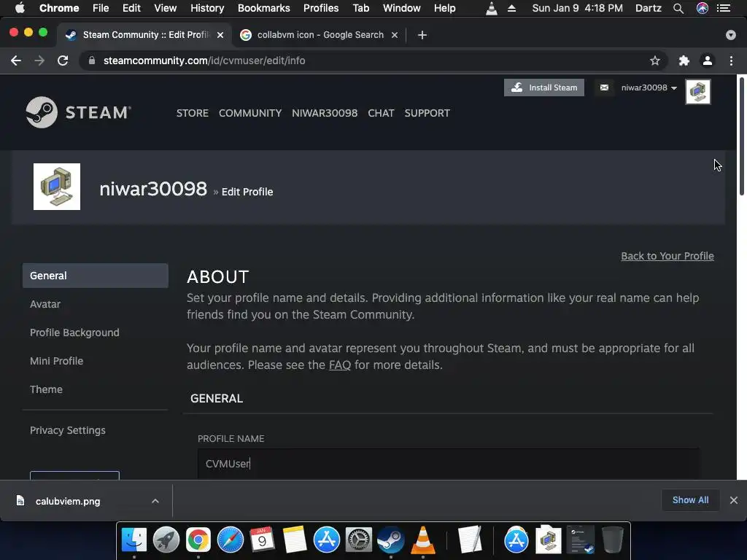Open Spotlight search in menu bar

[678, 8]
